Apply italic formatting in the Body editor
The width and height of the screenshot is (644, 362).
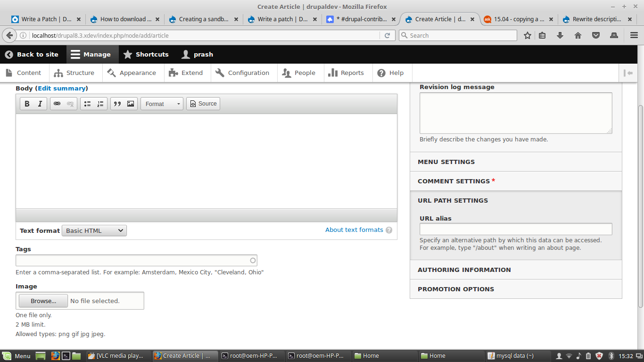coord(40,103)
